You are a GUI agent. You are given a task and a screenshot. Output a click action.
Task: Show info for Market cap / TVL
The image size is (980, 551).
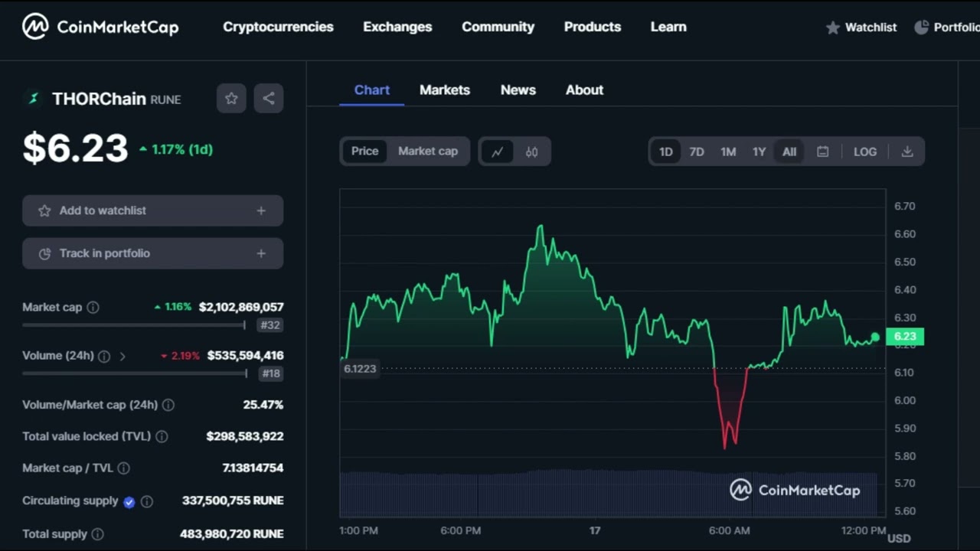(123, 468)
